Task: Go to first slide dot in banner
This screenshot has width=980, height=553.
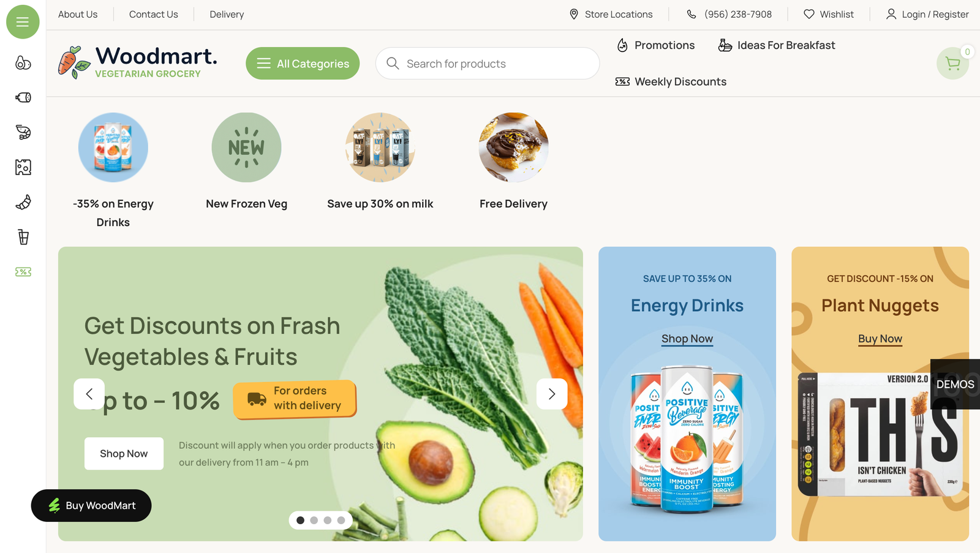Action: (300, 520)
